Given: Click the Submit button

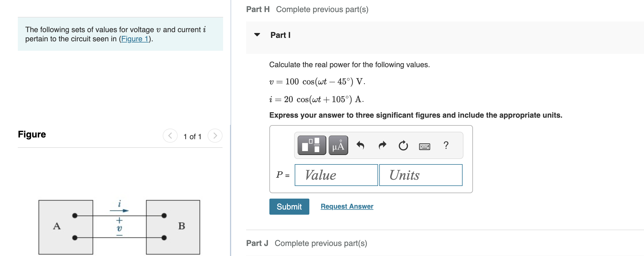Looking at the screenshot, I should 289,206.
